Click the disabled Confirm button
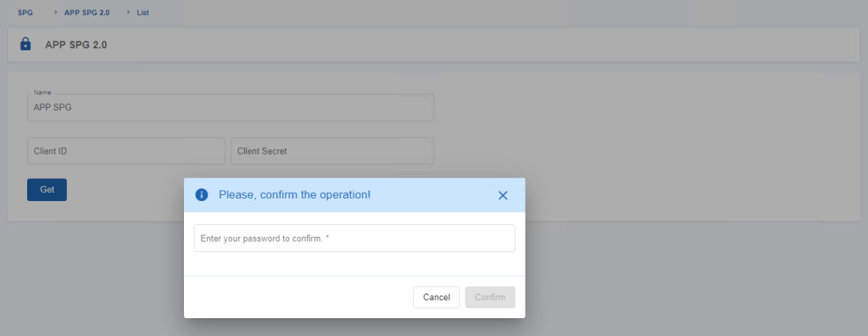 (490, 297)
